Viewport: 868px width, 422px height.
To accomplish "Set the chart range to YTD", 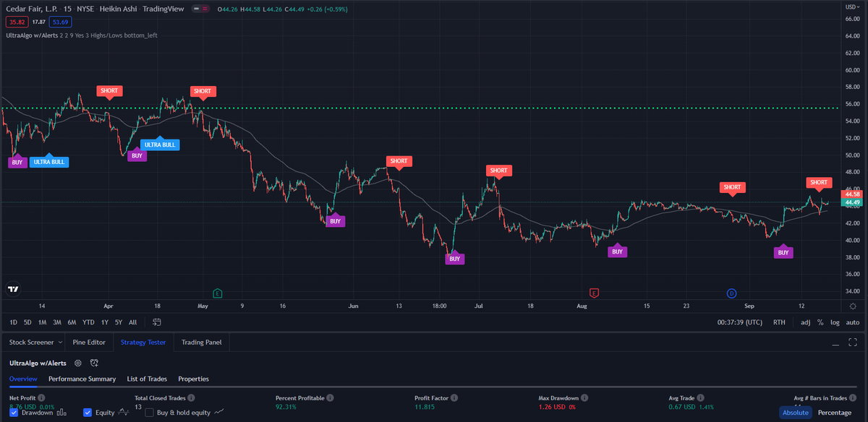I will (88, 322).
